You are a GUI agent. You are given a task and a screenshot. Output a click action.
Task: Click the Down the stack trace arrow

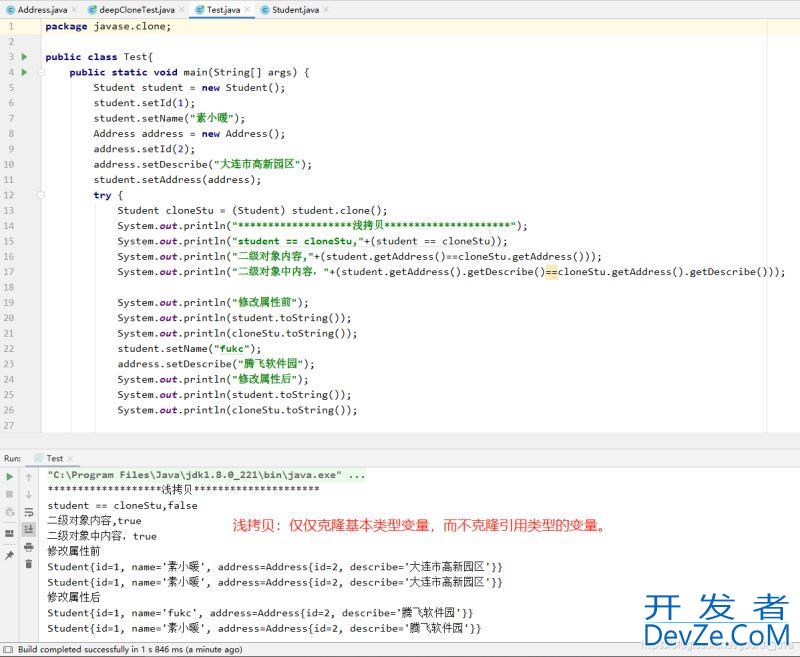coord(29,495)
